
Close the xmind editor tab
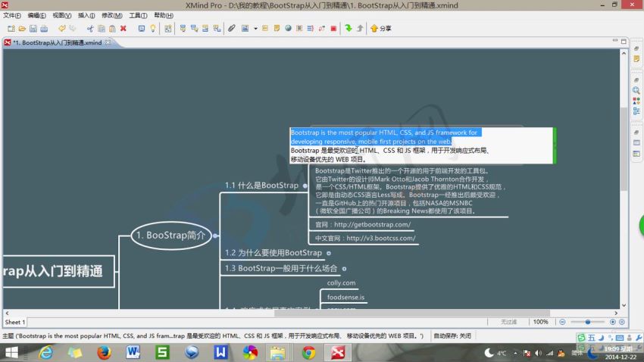coord(108,42)
